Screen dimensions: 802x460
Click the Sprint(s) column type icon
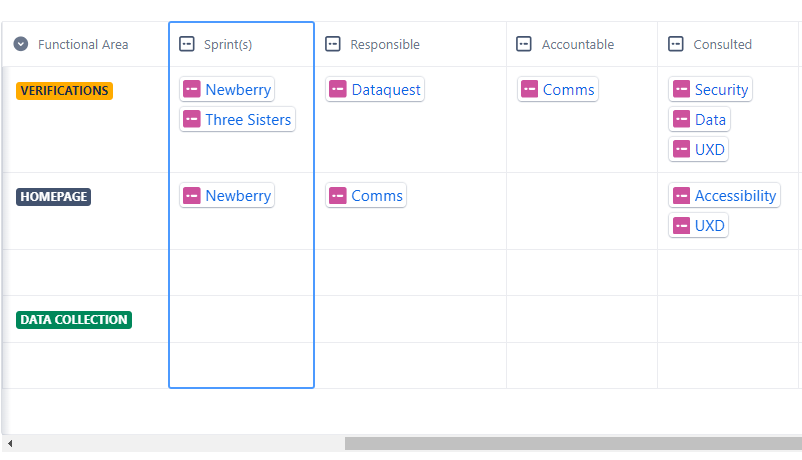(x=187, y=44)
